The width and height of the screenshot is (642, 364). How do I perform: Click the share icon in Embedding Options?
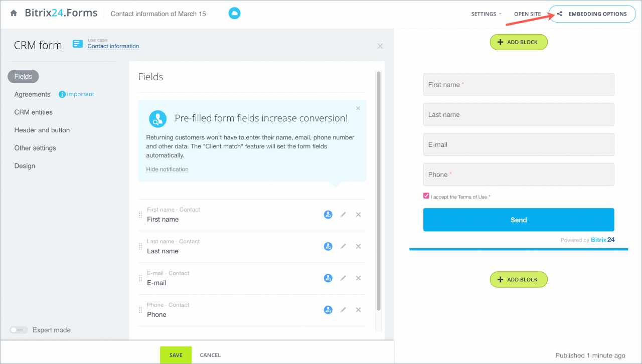click(x=560, y=14)
